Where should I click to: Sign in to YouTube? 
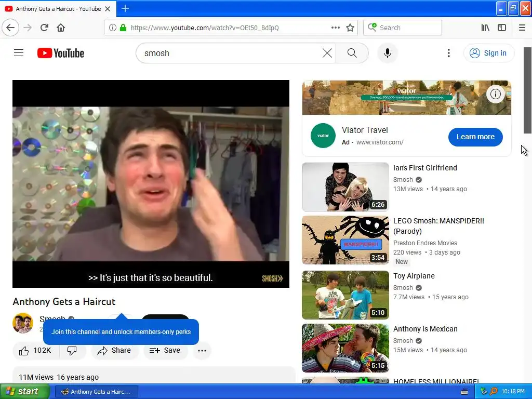[489, 53]
